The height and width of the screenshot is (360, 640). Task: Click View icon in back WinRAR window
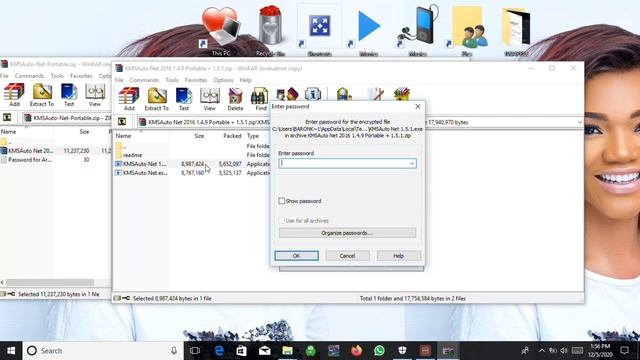coord(95,95)
